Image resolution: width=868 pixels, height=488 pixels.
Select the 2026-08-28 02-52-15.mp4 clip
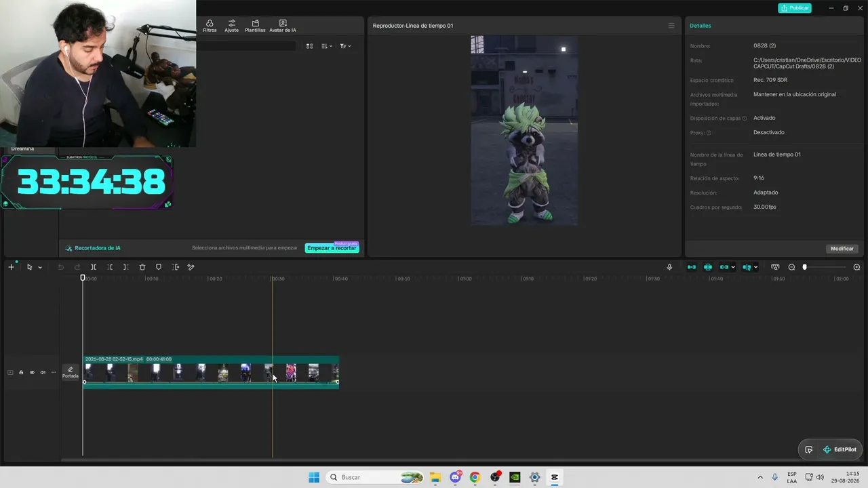[211, 371]
